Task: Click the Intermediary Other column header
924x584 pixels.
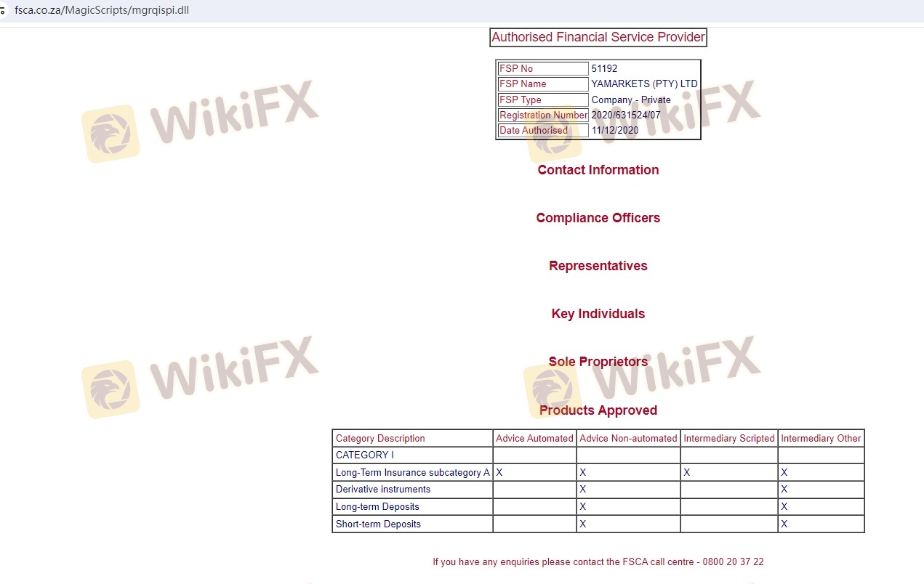Action: coord(821,438)
